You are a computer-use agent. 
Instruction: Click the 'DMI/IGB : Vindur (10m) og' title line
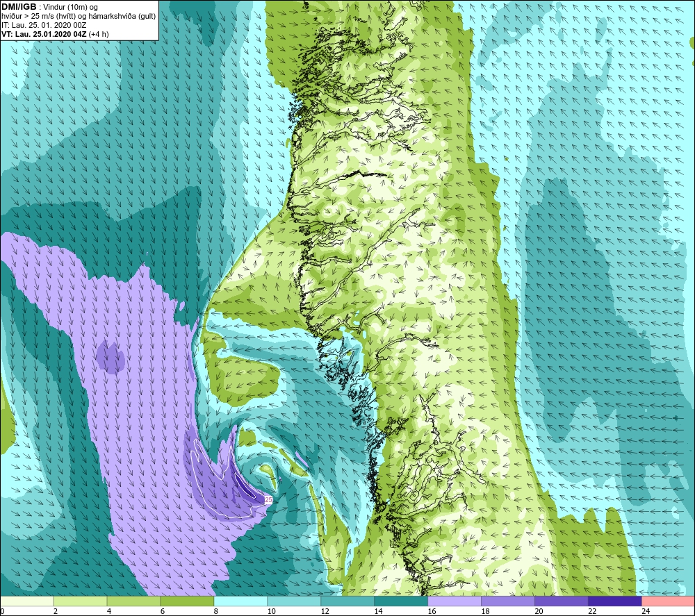pos(49,7)
